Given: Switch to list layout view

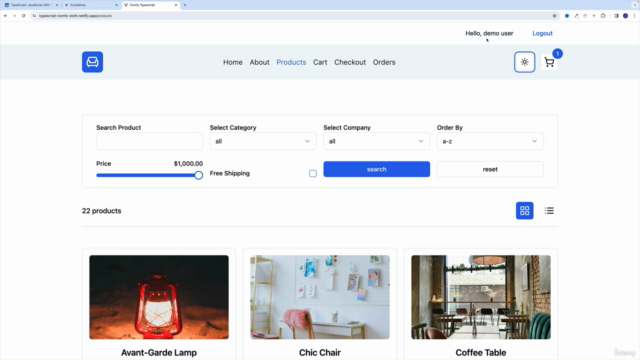Looking at the screenshot, I should coord(549,211).
